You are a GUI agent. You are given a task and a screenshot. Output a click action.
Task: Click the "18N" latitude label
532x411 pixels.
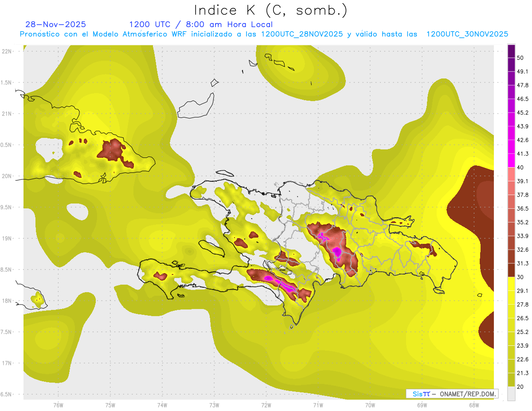(x=7, y=301)
